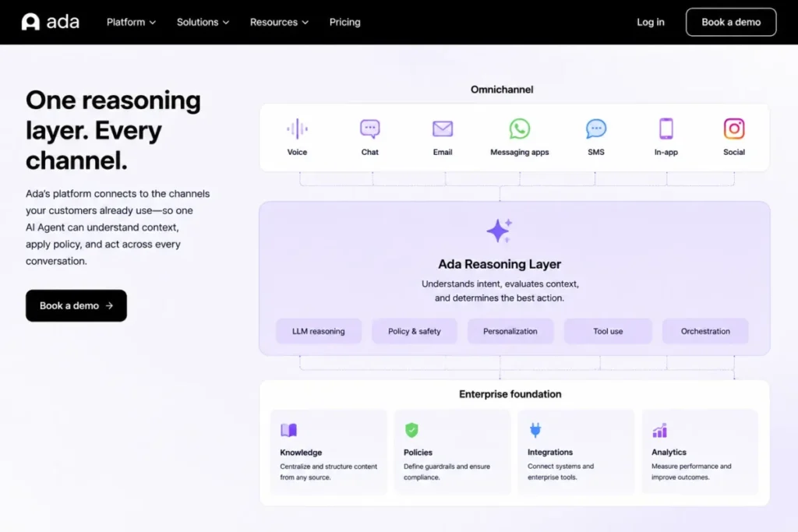This screenshot has width=798, height=532.
Task: Click the Ada Reasoning Layer title
Action: coord(500,264)
